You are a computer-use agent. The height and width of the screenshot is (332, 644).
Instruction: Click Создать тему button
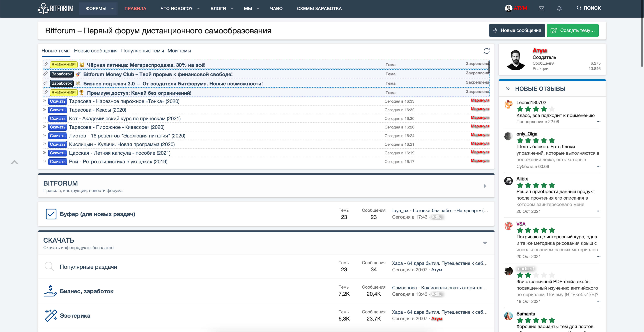[x=572, y=31]
